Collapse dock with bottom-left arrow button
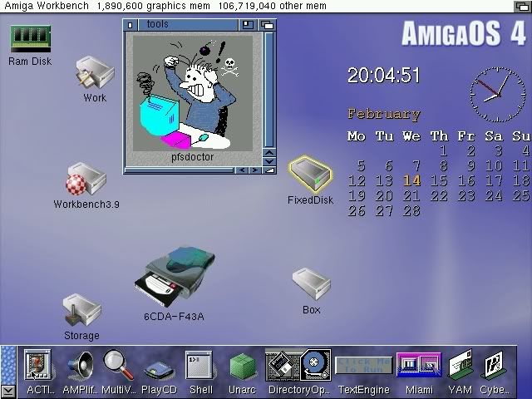Image resolution: width=532 pixels, height=399 pixels. pyautogui.click(x=8, y=392)
